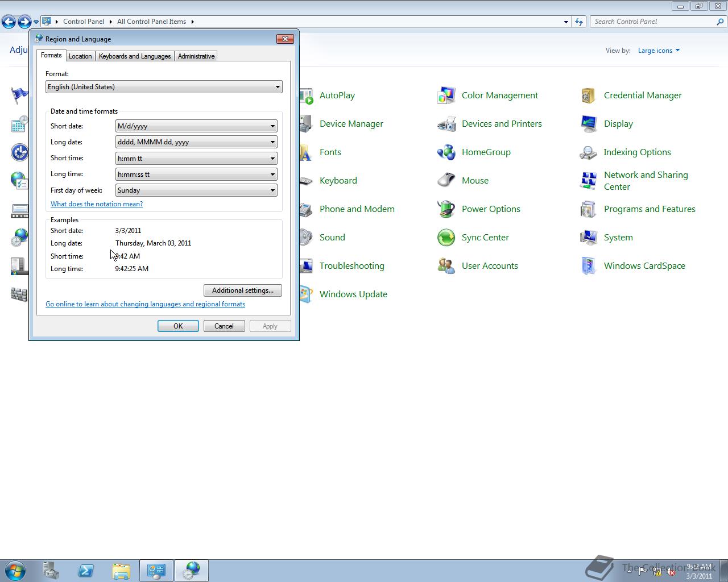Open the Short time format dropdown
728x582 pixels.
tap(196, 159)
